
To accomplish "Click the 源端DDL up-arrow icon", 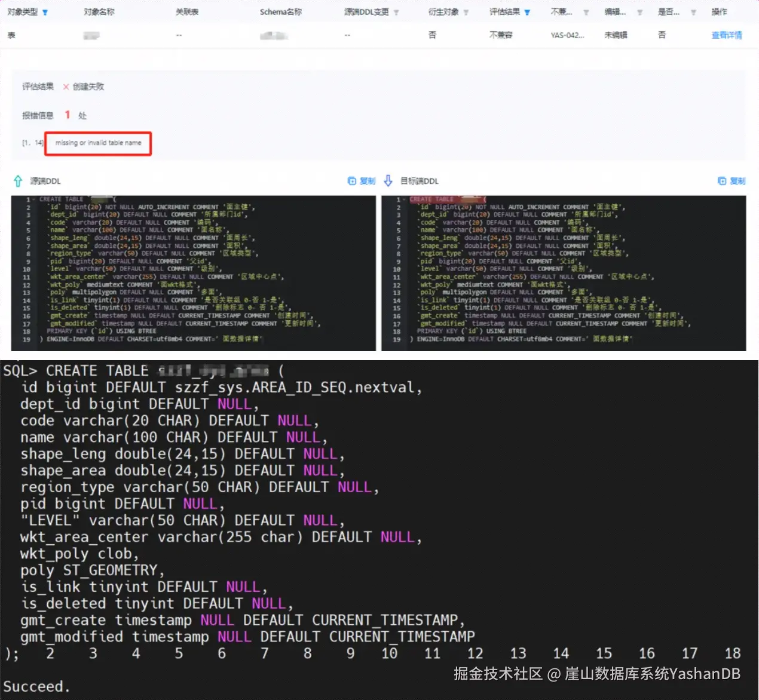I will coord(18,181).
